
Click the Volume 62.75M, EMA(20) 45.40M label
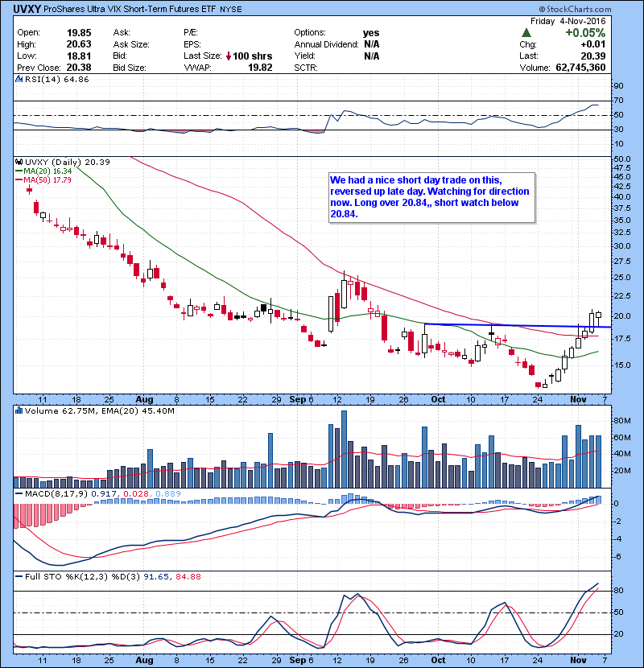click(100, 410)
